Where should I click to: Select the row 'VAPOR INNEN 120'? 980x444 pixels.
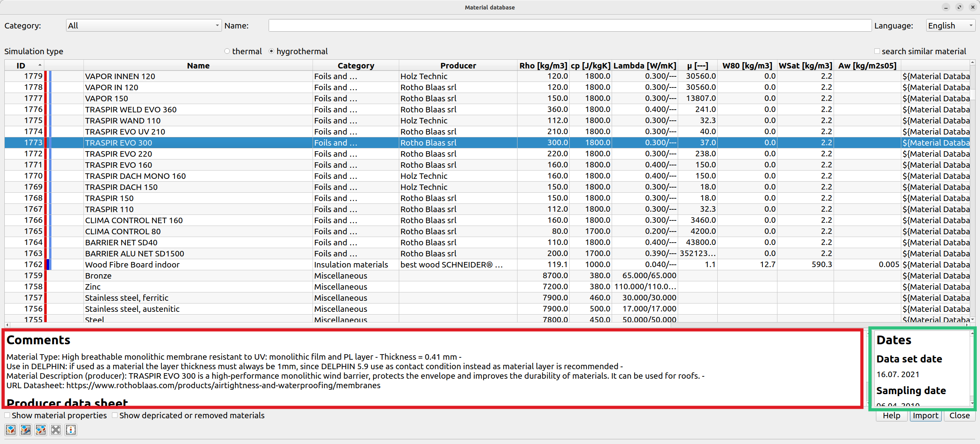487,76
